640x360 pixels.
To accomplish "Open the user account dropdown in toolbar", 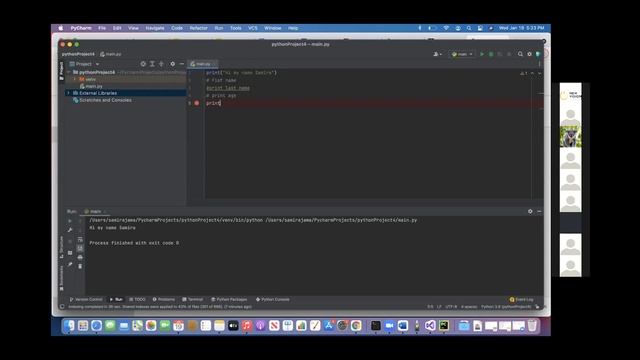I will (437, 54).
